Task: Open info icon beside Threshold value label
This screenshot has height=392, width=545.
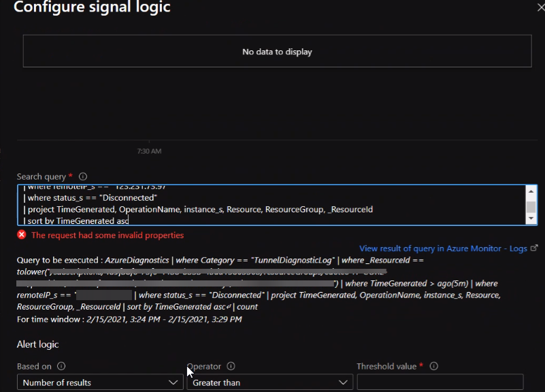Action: (434, 366)
